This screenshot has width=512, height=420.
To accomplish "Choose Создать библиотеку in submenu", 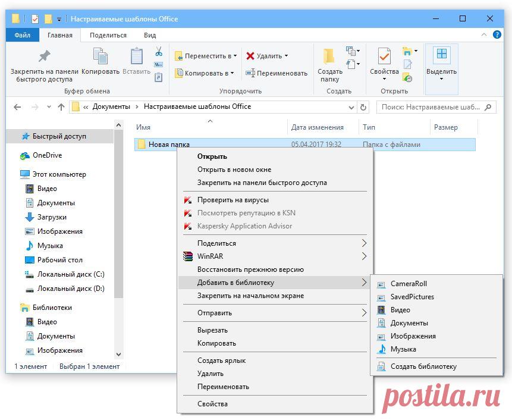I will pos(436,366).
